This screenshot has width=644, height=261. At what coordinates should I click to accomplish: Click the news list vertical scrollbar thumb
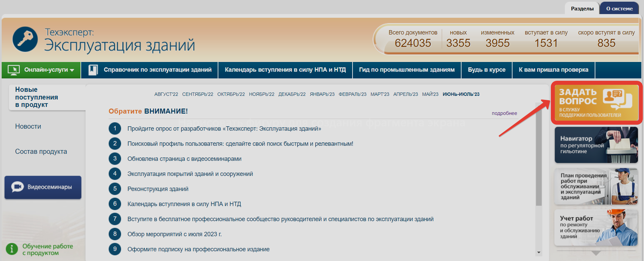click(539, 158)
